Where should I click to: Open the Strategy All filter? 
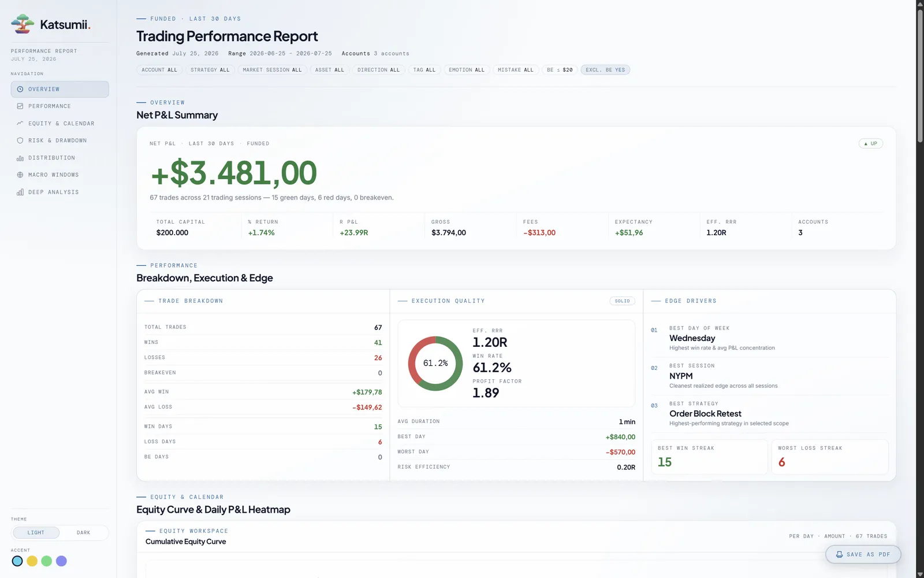tap(210, 70)
